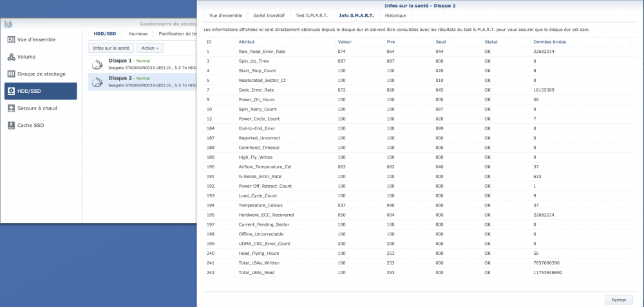Click Power_On_Hours attribute
Viewport: 644px width, 307px height.
pyautogui.click(x=257, y=99)
